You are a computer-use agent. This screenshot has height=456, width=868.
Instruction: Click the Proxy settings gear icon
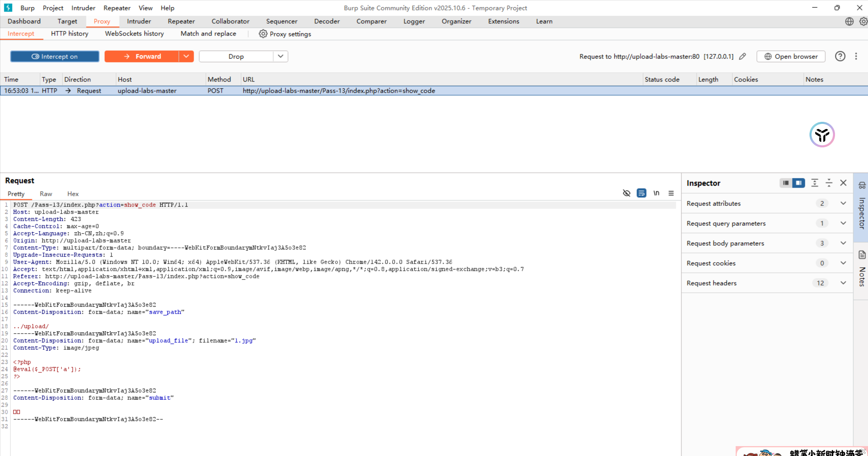pyautogui.click(x=263, y=34)
